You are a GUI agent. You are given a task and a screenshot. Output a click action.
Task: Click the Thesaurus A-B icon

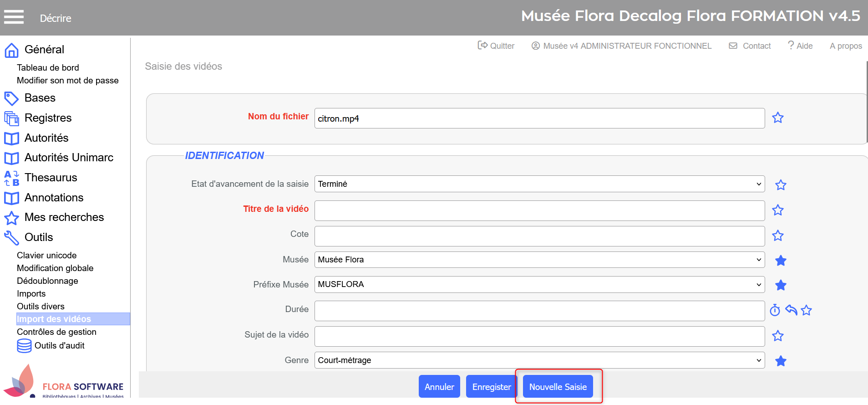[11, 178]
